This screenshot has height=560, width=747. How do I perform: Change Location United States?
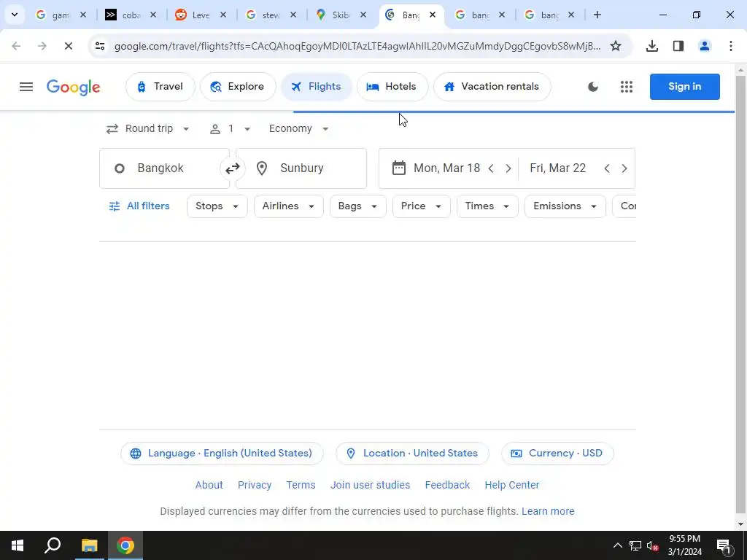click(x=412, y=454)
